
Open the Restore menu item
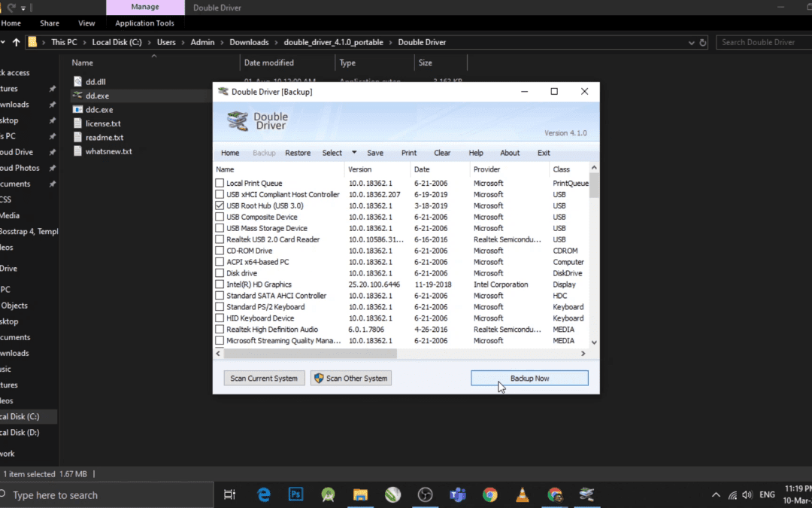(x=298, y=153)
